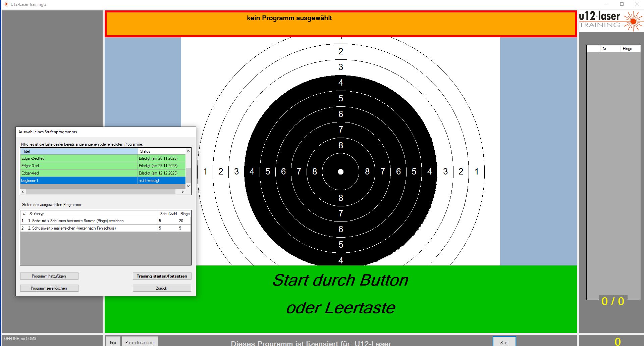Select the Edgar-2-edited program row
Viewport: 644px width, 346px height.
103,158
